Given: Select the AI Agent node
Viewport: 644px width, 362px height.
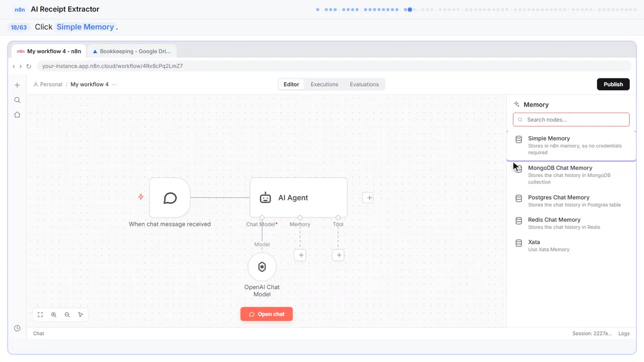Looking at the screenshot, I should (298, 198).
